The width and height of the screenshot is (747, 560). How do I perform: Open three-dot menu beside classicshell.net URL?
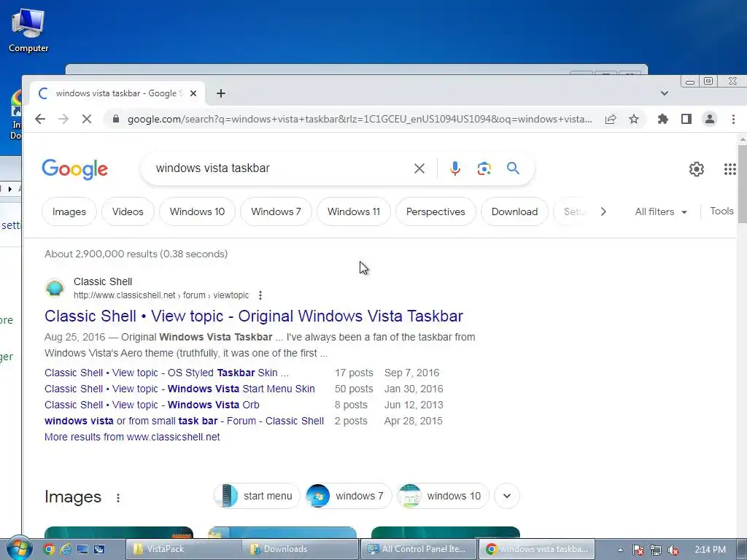click(x=260, y=295)
